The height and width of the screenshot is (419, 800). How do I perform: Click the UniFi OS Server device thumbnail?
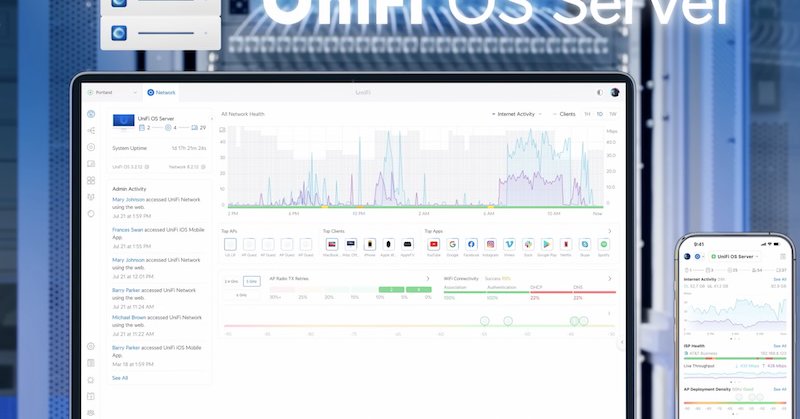pos(123,122)
